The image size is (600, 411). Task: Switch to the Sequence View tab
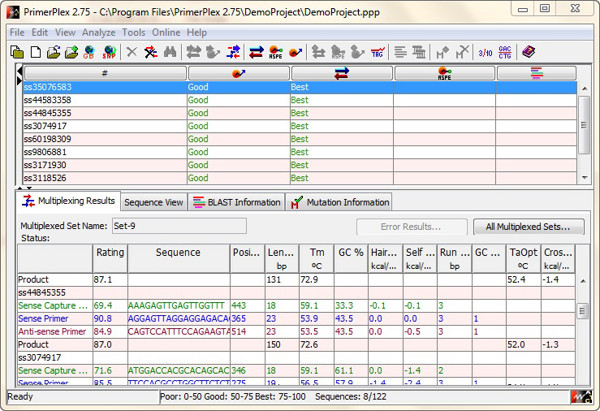pos(154,202)
